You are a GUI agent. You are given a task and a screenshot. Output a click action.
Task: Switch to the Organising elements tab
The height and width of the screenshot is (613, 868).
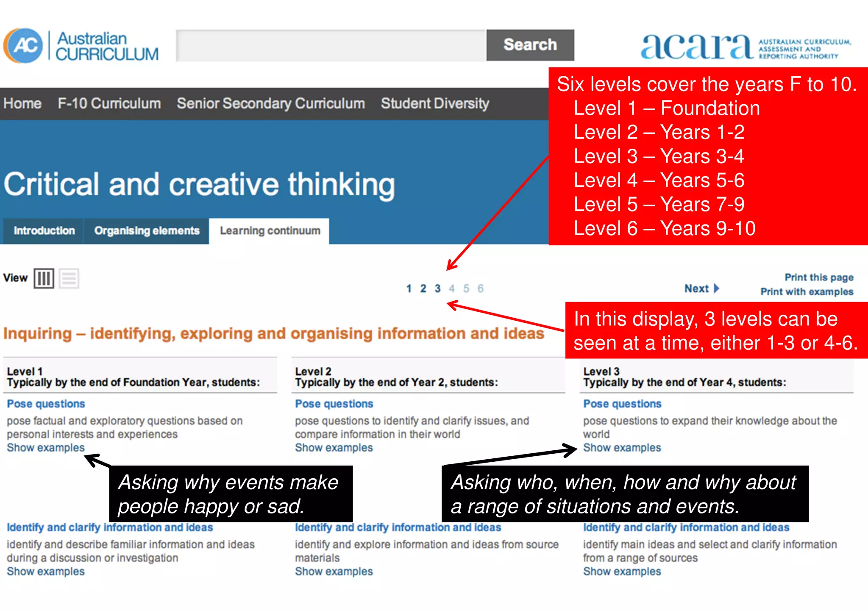pyautogui.click(x=147, y=231)
